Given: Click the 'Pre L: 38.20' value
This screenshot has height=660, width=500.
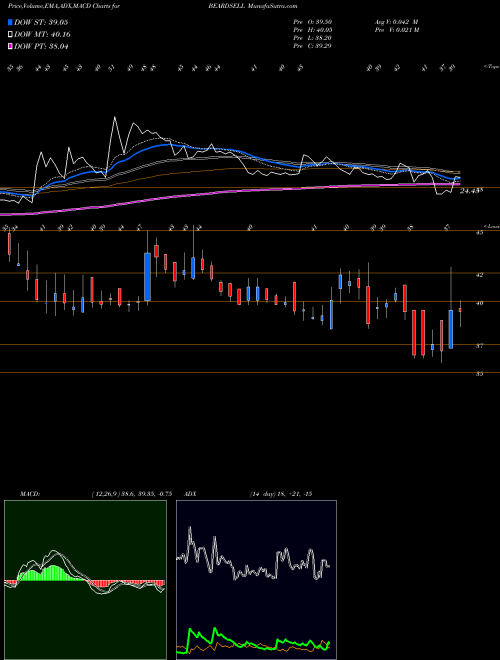Looking at the screenshot, I should point(313,38).
